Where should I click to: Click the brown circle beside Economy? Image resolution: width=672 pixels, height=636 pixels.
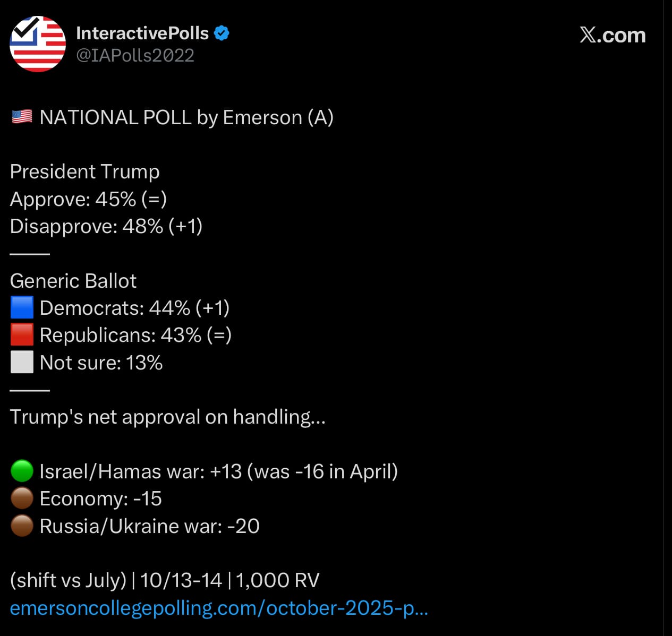click(22, 499)
